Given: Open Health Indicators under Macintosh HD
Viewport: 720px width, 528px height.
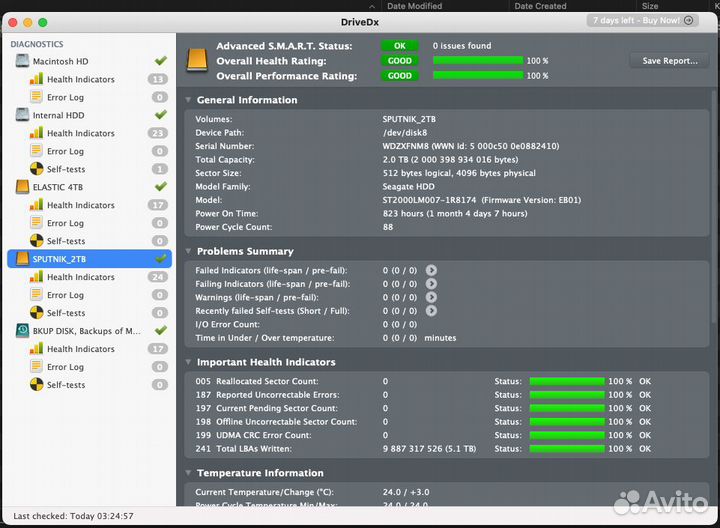Looking at the screenshot, I should [x=90, y=79].
